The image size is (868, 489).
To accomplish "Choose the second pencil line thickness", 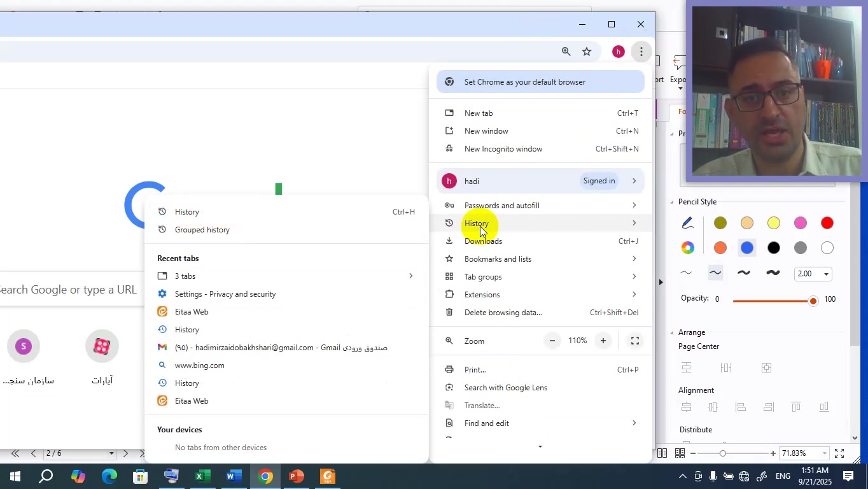I will click(x=715, y=273).
